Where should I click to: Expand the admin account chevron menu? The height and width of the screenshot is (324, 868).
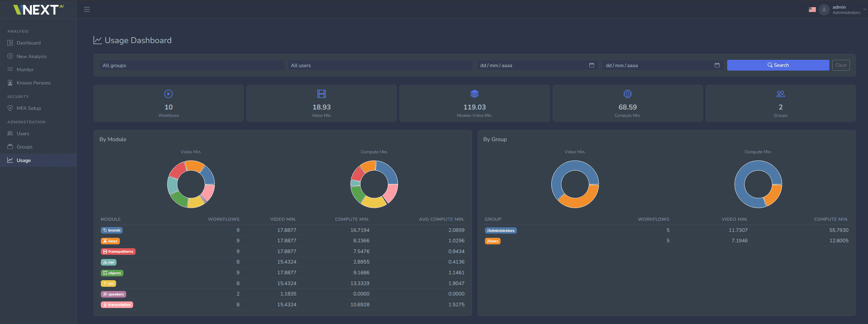tap(865, 10)
